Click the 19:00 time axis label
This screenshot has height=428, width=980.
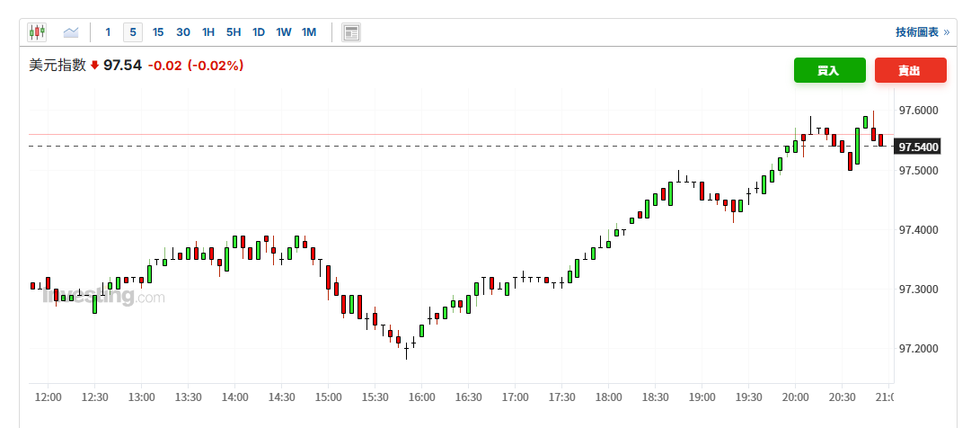[702, 397]
